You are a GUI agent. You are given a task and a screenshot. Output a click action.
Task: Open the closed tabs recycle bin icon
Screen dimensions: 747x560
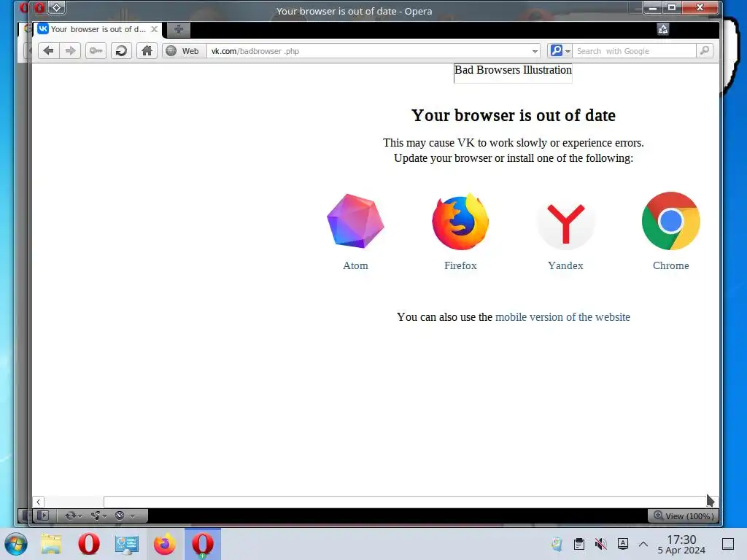pos(662,29)
